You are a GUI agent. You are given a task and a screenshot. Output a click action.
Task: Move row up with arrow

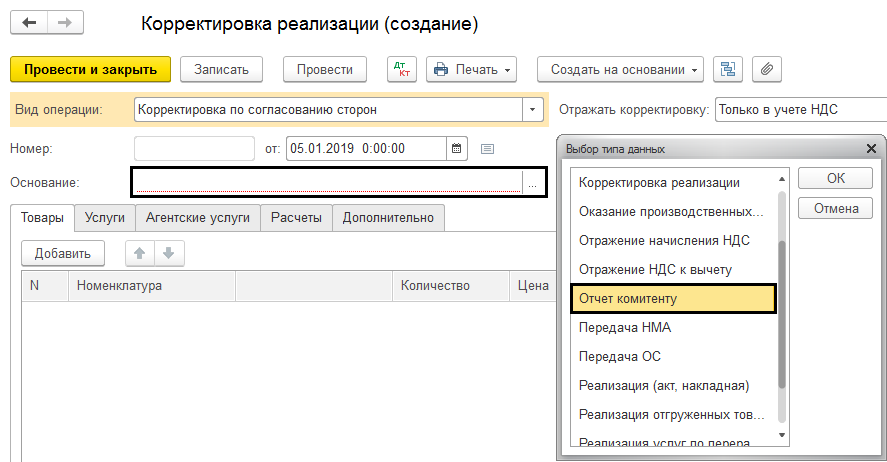[x=140, y=253]
